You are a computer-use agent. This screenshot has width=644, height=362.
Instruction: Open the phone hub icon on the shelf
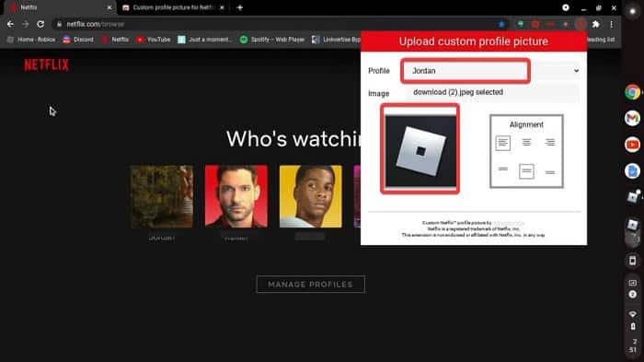point(633,260)
